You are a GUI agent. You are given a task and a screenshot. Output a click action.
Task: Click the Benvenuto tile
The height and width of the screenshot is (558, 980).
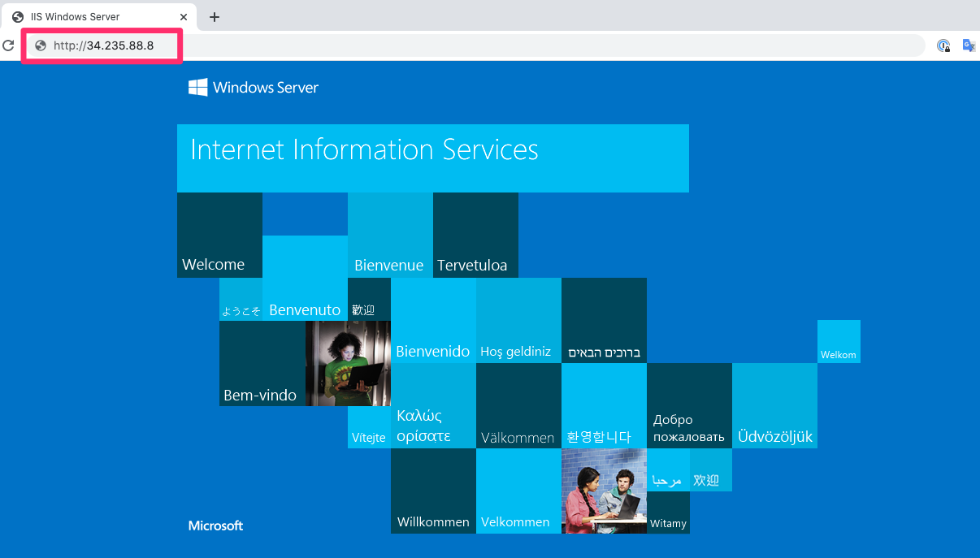click(305, 278)
